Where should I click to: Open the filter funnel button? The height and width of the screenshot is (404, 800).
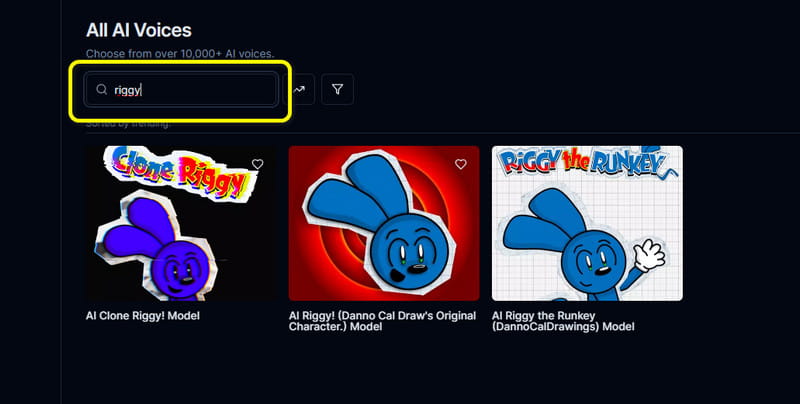pos(337,90)
